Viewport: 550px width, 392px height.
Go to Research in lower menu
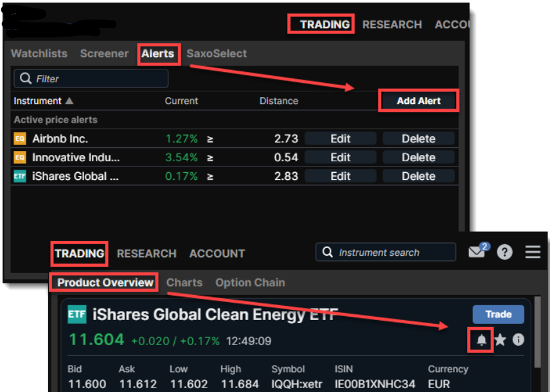point(146,253)
